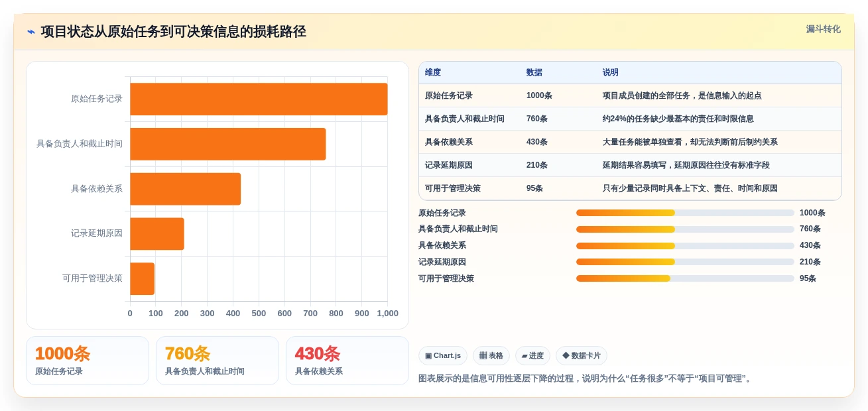Click the 具备负责人和截止时间 bar in chart
The image size is (868, 411).
[228, 144]
